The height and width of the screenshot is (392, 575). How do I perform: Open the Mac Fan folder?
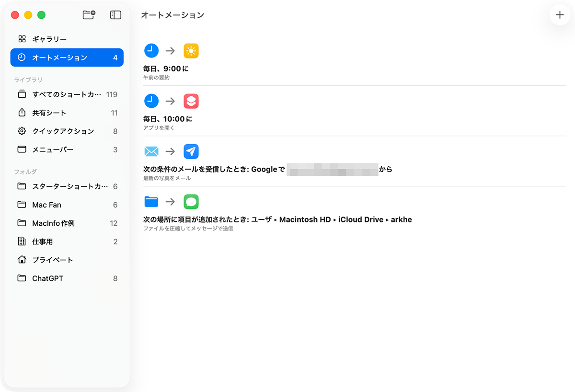click(46, 205)
